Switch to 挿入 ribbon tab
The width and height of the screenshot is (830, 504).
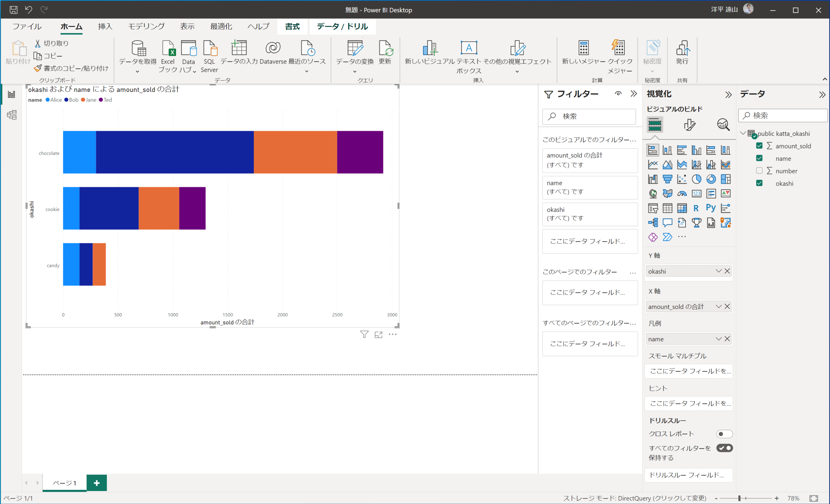point(105,26)
